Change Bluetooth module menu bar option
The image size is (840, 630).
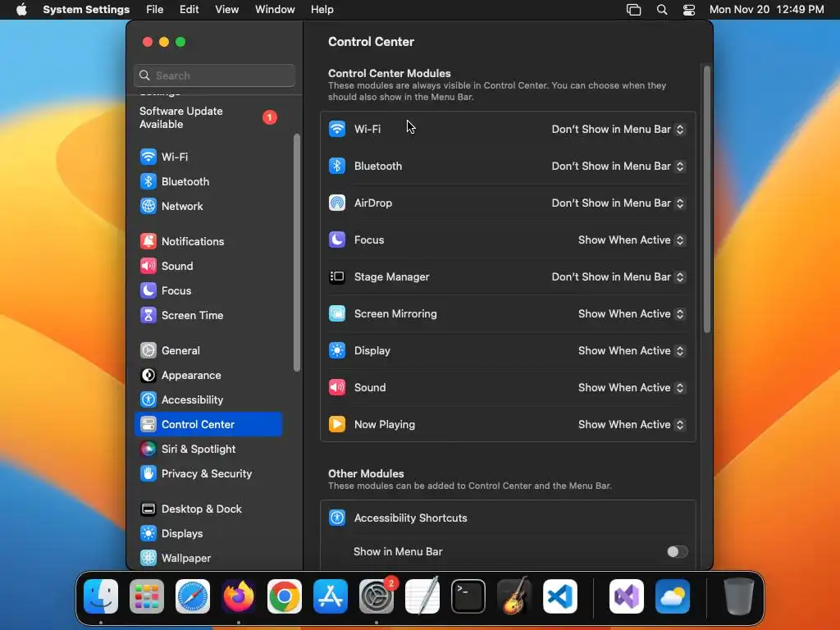tap(619, 167)
